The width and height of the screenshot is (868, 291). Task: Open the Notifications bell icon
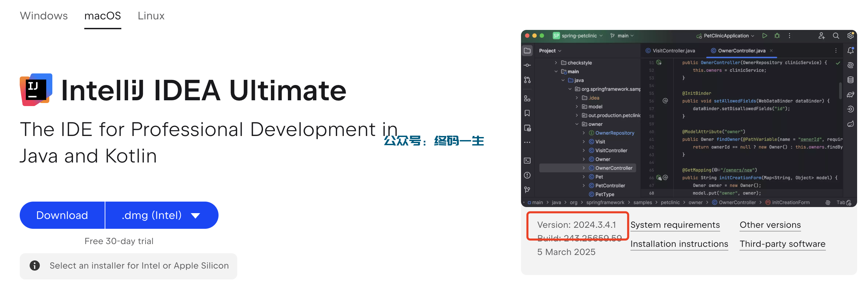(x=850, y=51)
